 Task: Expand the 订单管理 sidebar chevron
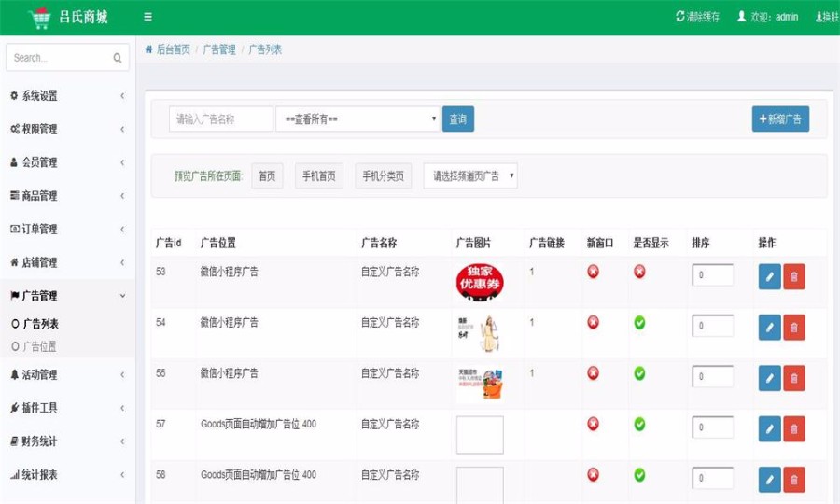[x=122, y=229]
